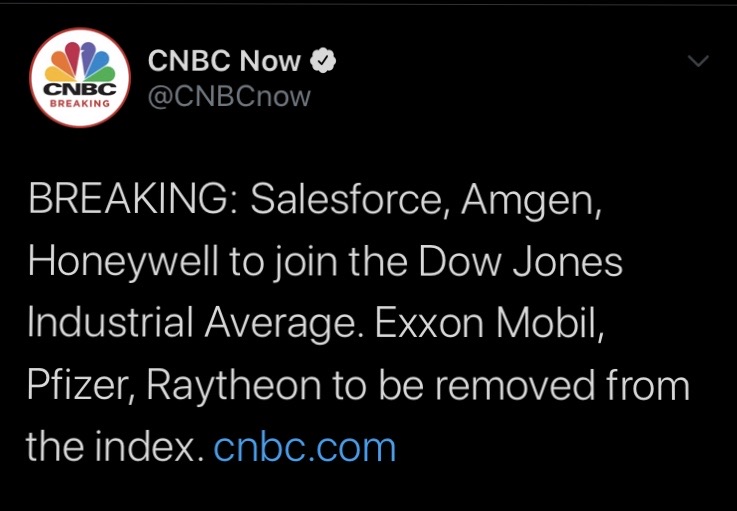This screenshot has width=737, height=511.
Task: Expand the tweet options chevron
Action: click(699, 62)
